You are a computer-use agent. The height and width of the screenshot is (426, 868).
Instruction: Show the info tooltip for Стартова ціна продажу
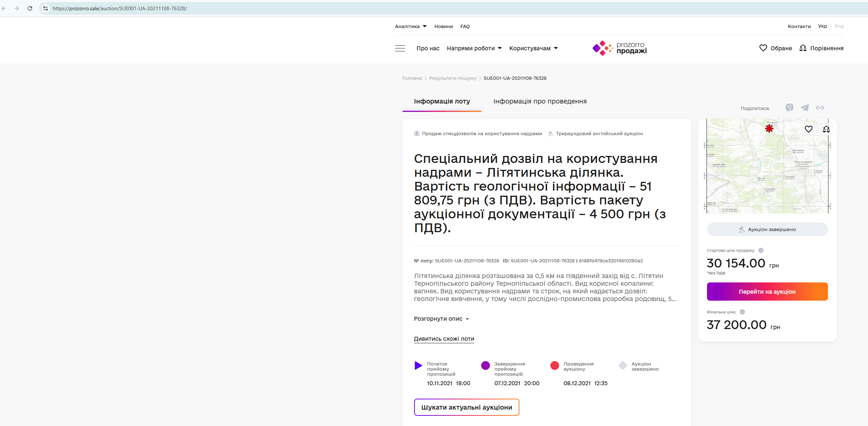pos(761,250)
